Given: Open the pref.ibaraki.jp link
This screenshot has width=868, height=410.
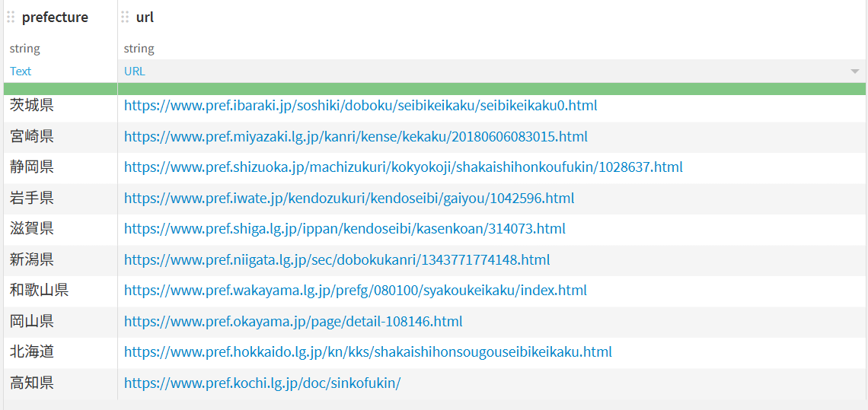Looking at the screenshot, I should click(360, 105).
